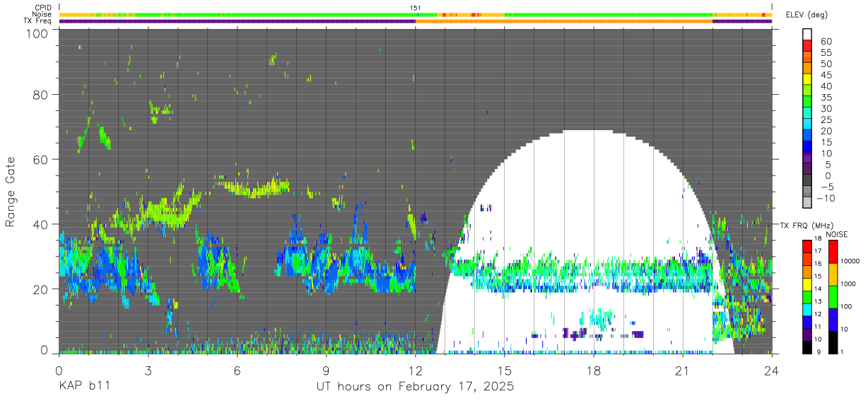Image resolution: width=868 pixels, height=401 pixels.
Task: Pick the green segment of TX FRQ bar
Action: pyautogui.click(x=807, y=296)
